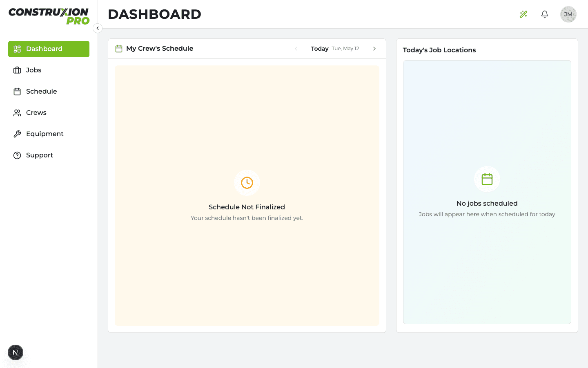Click the Jobs briefcase icon
Viewport: 588px width, 368px height.
pyautogui.click(x=17, y=70)
